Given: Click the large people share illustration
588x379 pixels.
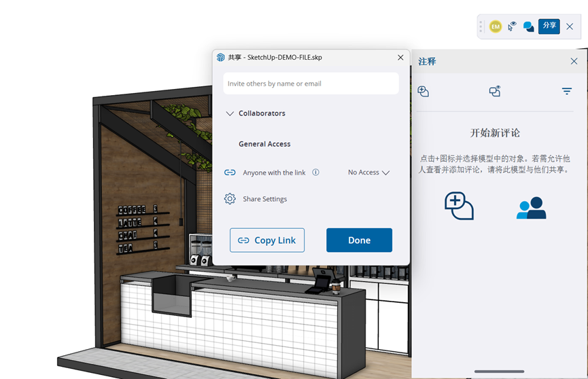Looking at the screenshot, I should (531, 208).
